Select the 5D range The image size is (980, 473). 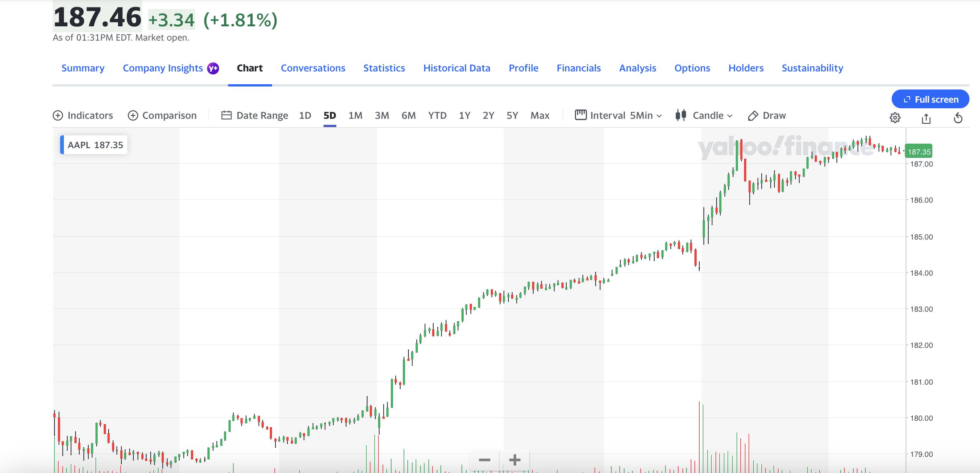pos(330,115)
